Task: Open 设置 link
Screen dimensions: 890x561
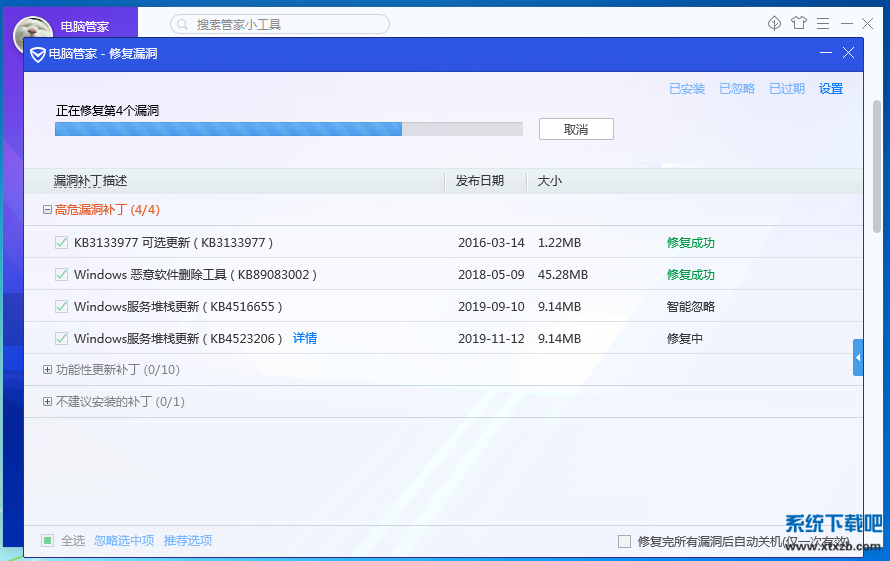Action: click(831, 89)
